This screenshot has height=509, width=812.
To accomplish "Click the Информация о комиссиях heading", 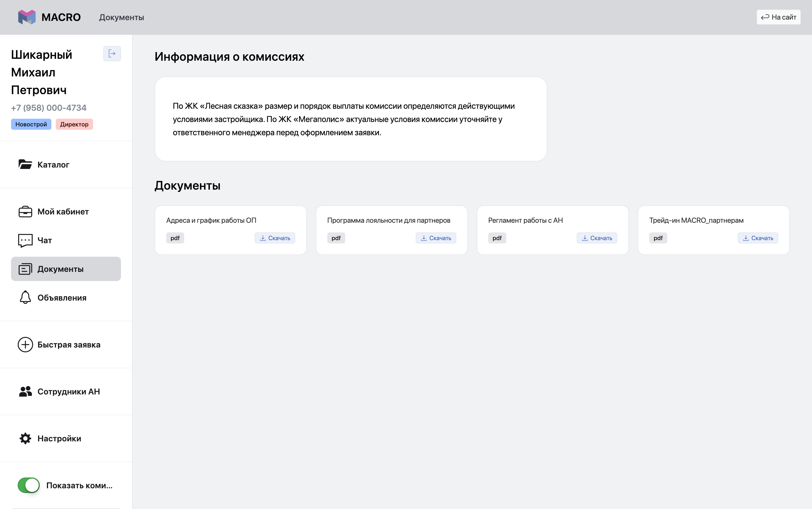I will [229, 57].
